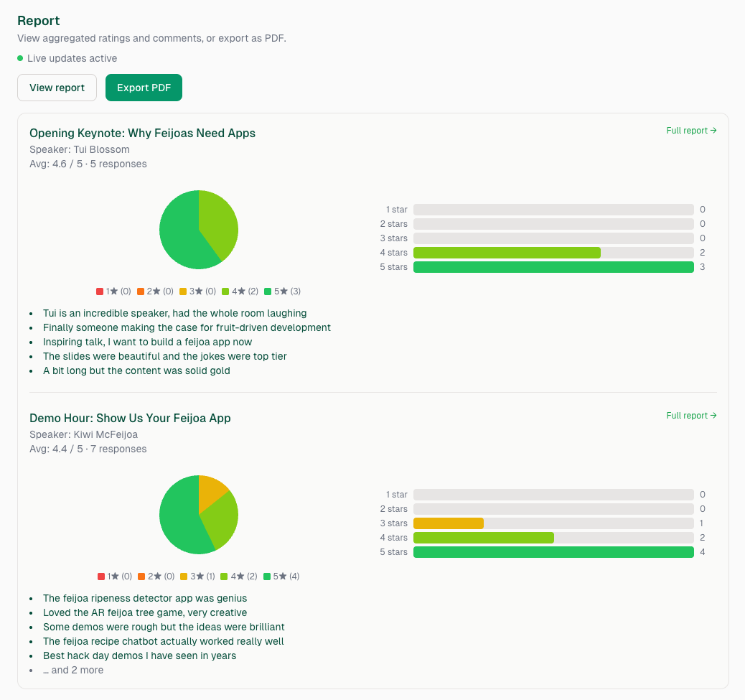Screen dimensions: 745x700
Task: Toggle the green Live updates indicator
Action: coord(19,58)
